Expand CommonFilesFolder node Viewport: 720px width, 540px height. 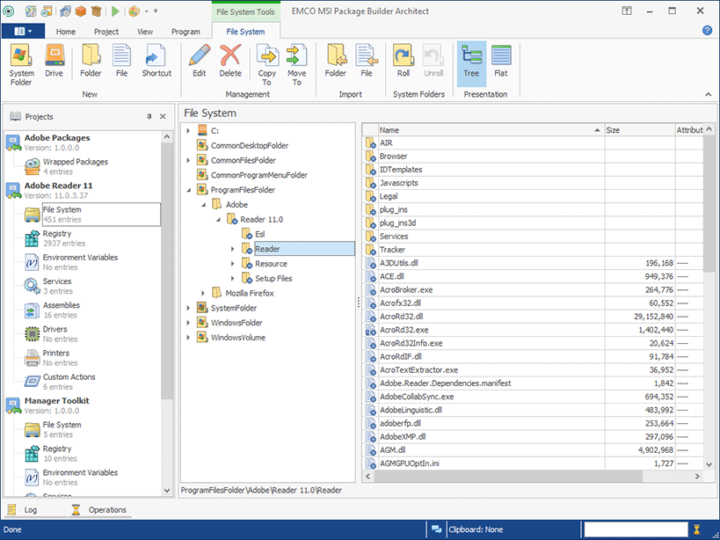[188, 160]
